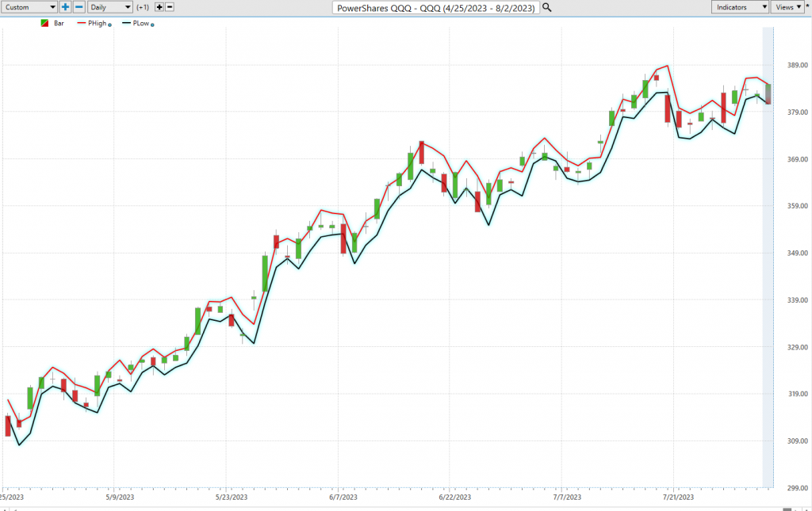
Task: Click the 339.00 price axis label
Action: (x=798, y=300)
